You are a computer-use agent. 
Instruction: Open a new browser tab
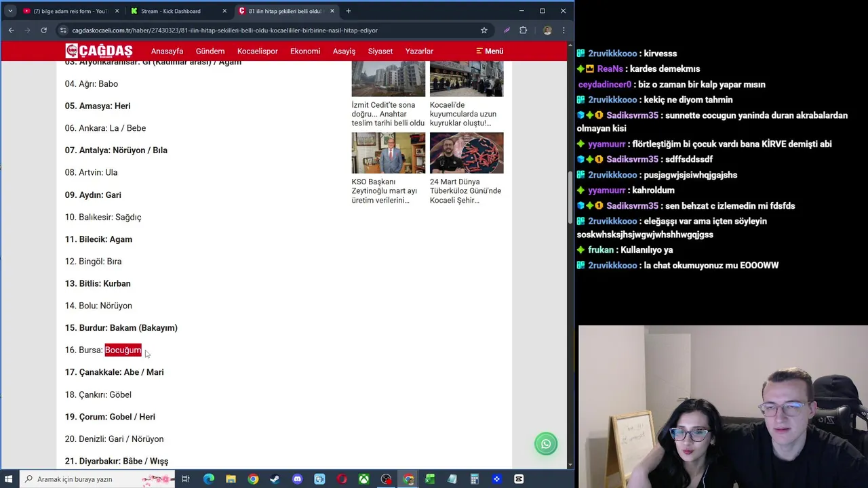[x=348, y=11]
